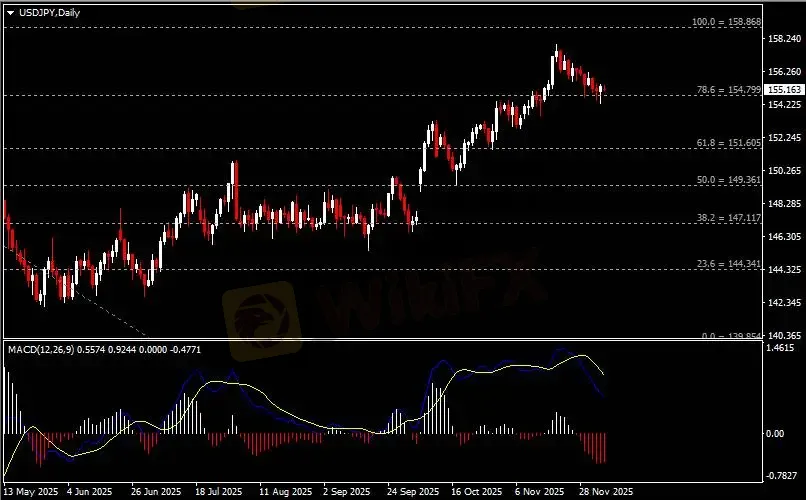The width and height of the screenshot is (806, 500).
Task: Click the 144.325 price axis value
Action: pyautogui.click(x=784, y=269)
